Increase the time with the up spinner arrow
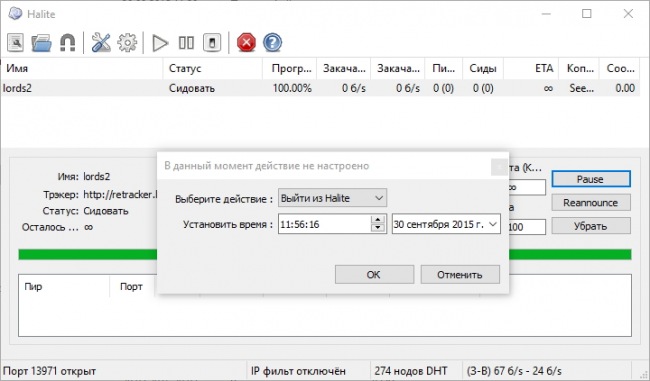This screenshot has width=650, height=381. coord(378,220)
